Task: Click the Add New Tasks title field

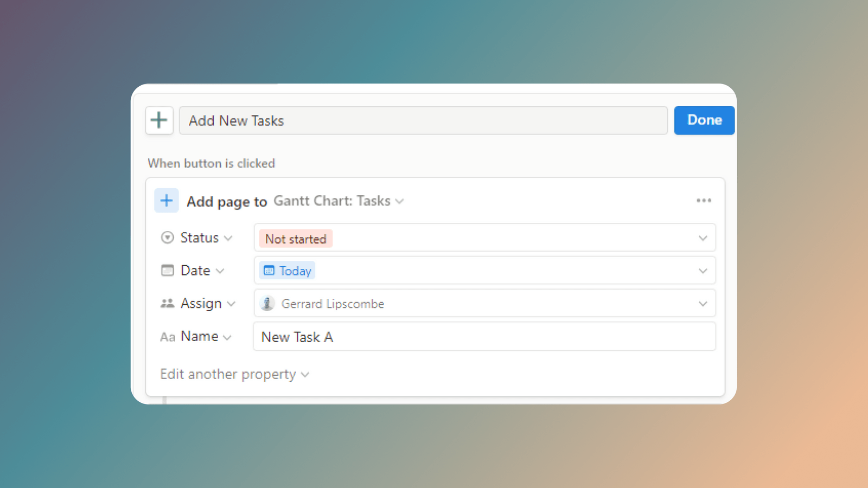Action: point(423,120)
